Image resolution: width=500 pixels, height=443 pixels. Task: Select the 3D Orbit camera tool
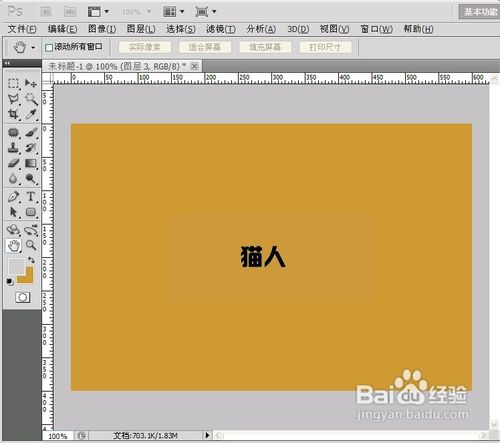coord(31,230)
